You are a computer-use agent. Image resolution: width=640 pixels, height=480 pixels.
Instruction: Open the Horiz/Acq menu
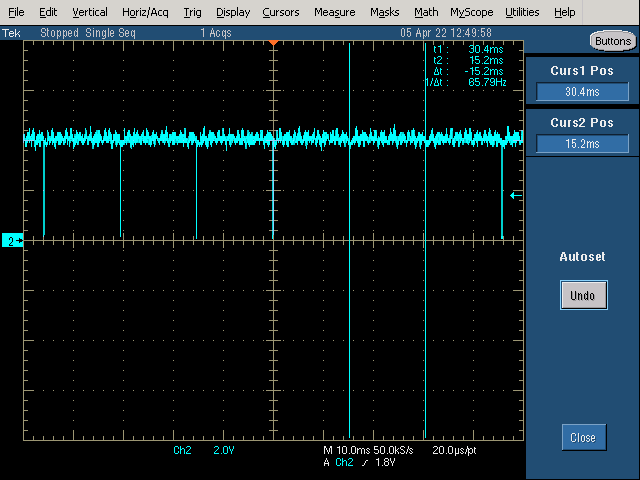[x=145, y=12]
